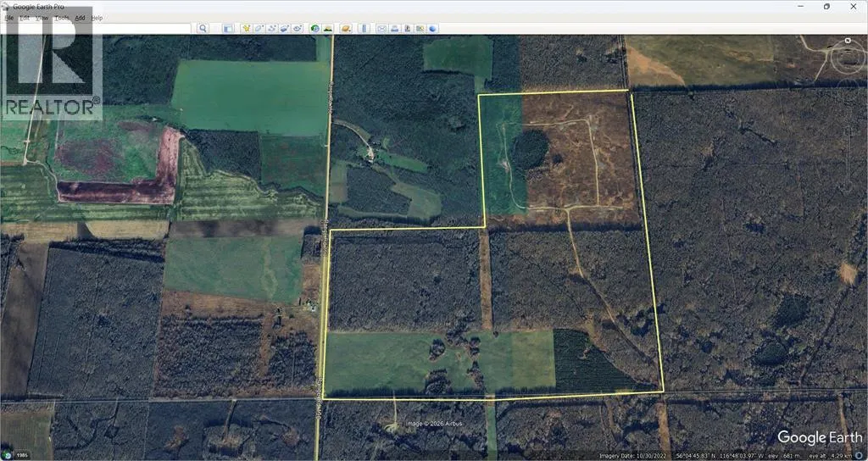The image size is (868, 461).
Task: Open the Add menu
Action: pos(80,17)
